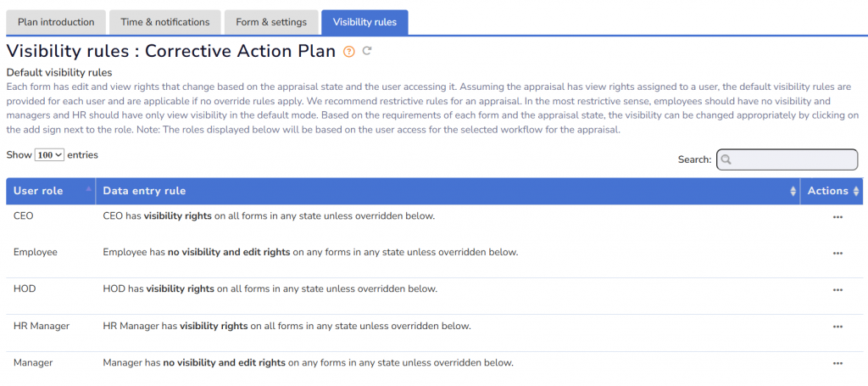Sort the table by User role column
The image size is (868, 386).
pos(51,191)
